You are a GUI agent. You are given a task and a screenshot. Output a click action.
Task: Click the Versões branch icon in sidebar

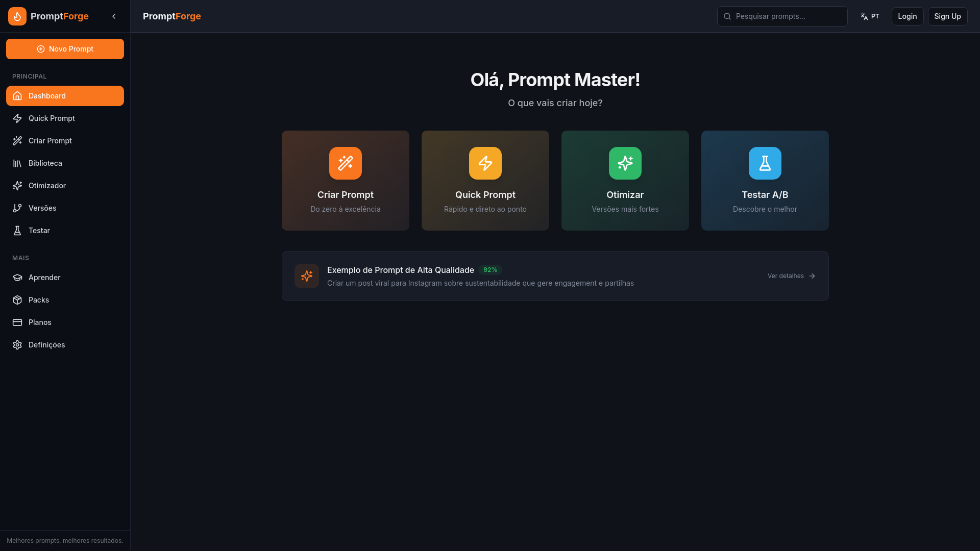click(x=17, y=208)
